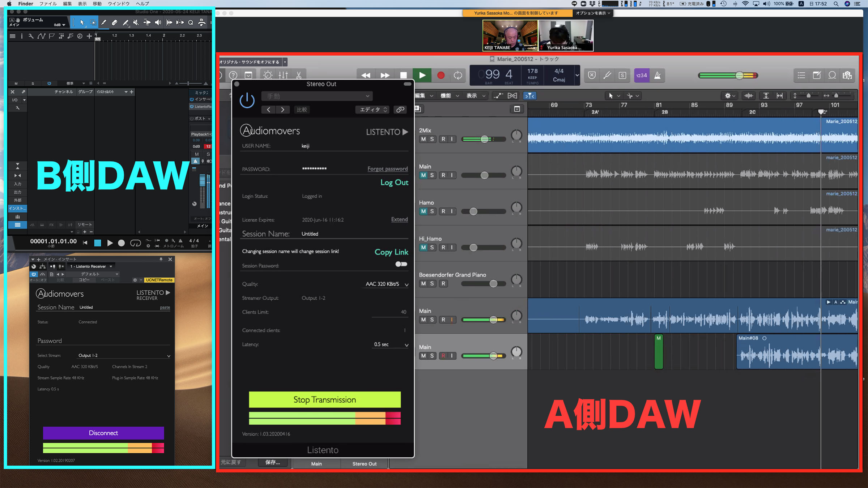Click the Forgot password link
The width and height of the screenshot is (868, 488).
tap(387, 169)
